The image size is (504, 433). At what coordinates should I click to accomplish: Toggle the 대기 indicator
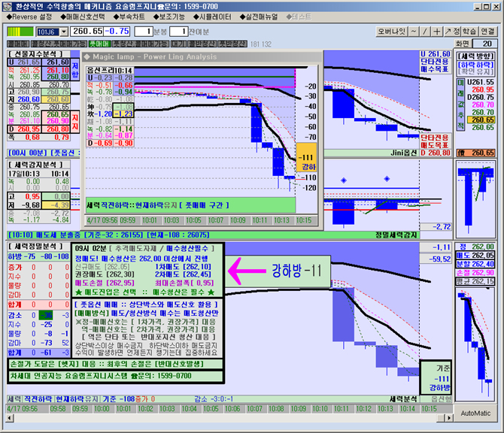[178, 44]
